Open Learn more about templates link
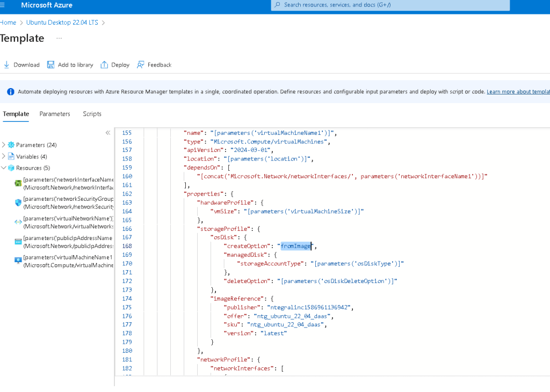Screen dimensions: 550x392 (x=518, y=91)
